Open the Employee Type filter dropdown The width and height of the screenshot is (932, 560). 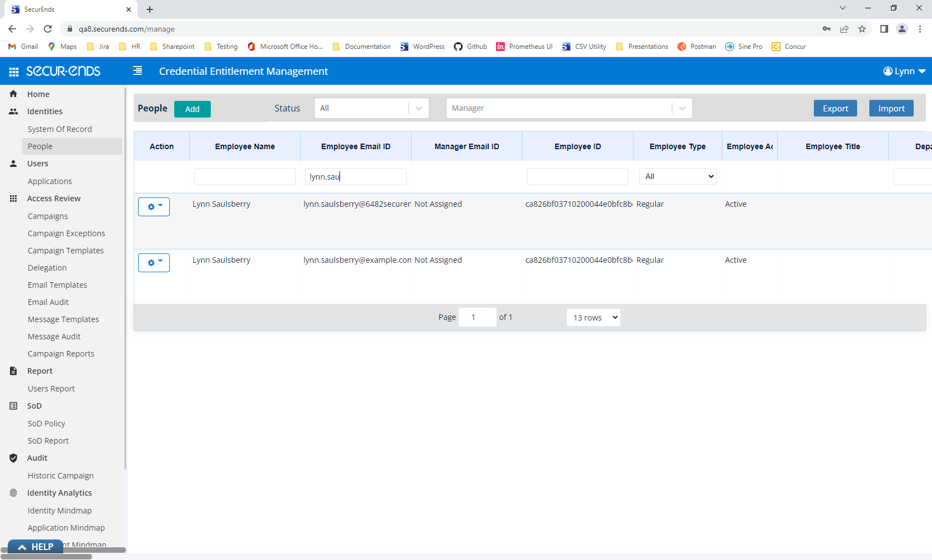[677, 176]
